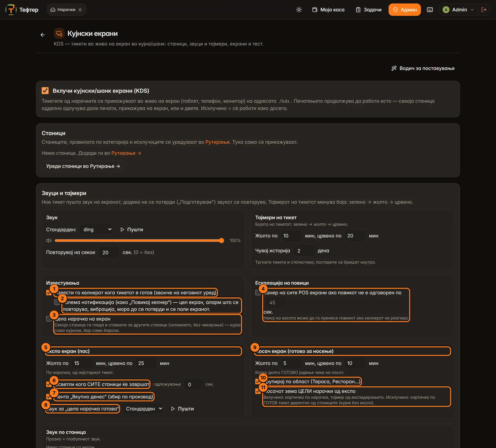Image resolution: width=496 pixels, height=448 pixels.
Task: Click the Тефтер logo icon
Action: [11, 10]
